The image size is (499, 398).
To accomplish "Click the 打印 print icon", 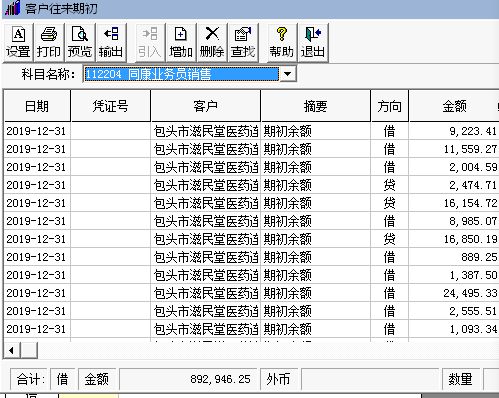I will point(49,43).
